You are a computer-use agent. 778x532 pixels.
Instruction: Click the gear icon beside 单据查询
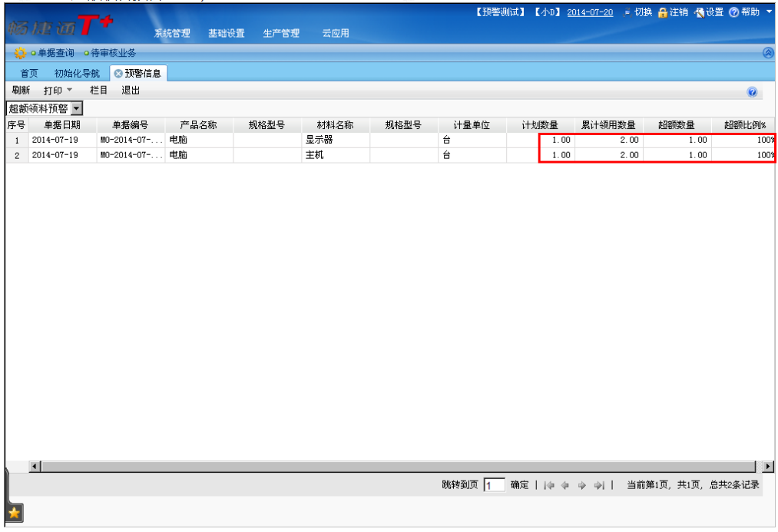[x=20, y=53]
